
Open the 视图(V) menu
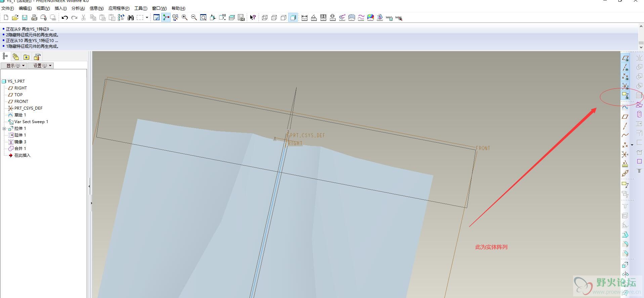43,8
